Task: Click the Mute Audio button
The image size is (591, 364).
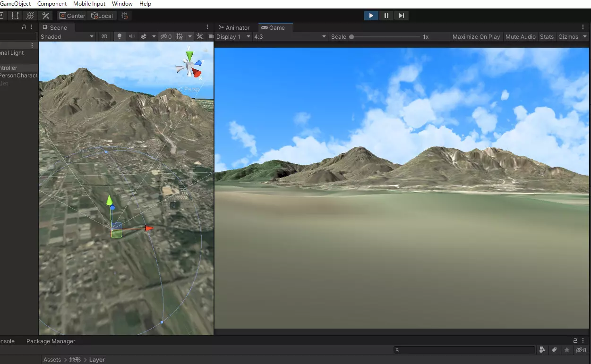Action: [x=520, y=36]
